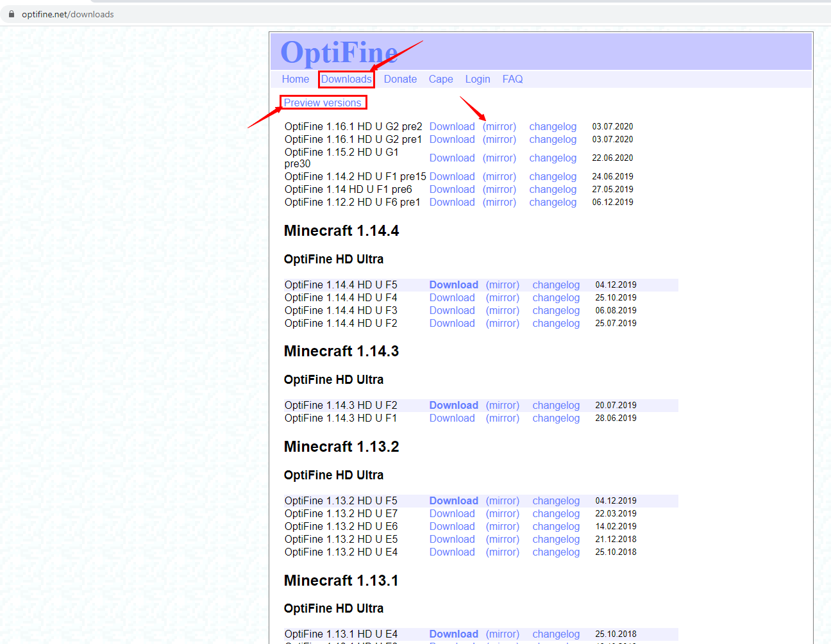Open mirror for OptiFine 1.14.3 F2

click(503, 405)
